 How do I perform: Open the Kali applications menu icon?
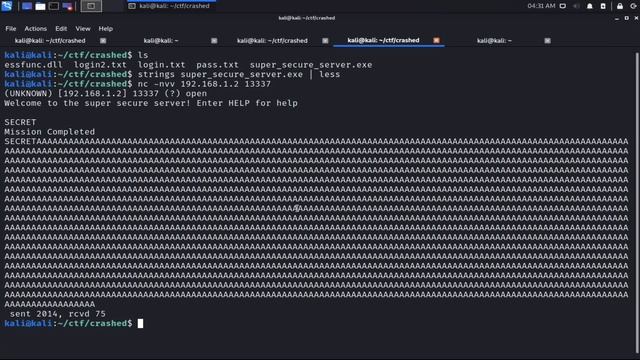pos(7,6)
